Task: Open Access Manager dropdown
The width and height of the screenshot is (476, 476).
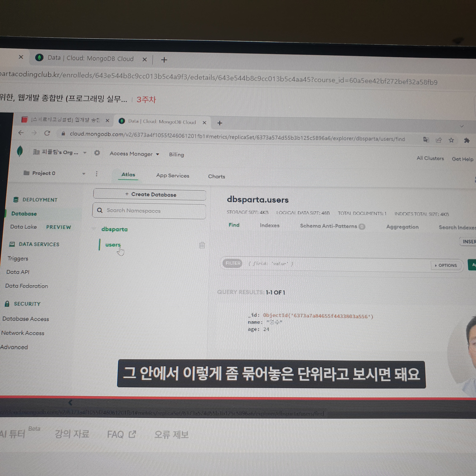Action: coord(134,154)
